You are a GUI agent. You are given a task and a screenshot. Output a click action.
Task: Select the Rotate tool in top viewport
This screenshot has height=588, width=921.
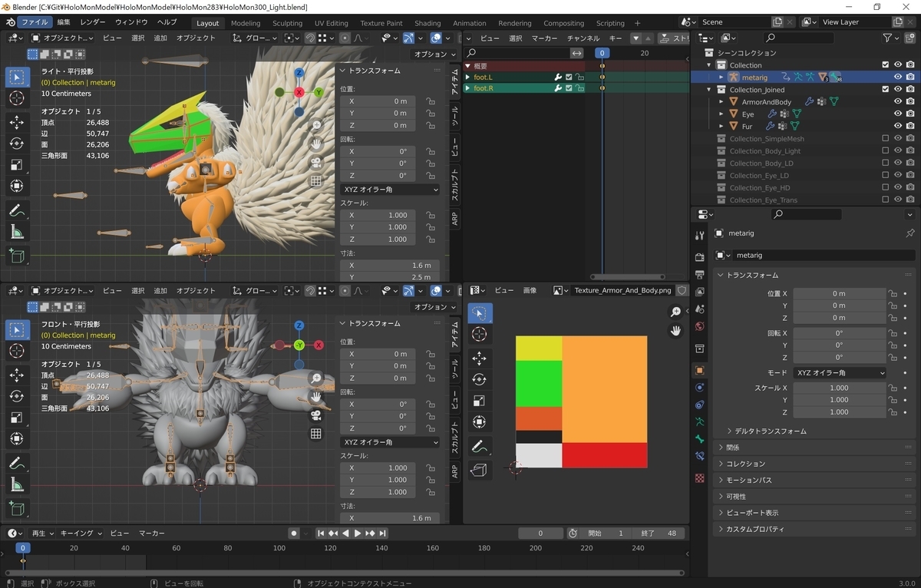point(17,143)
